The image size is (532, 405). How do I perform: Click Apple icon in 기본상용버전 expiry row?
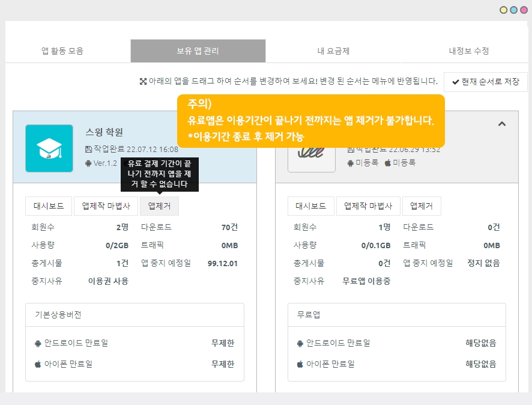click(x=38, y=364)
